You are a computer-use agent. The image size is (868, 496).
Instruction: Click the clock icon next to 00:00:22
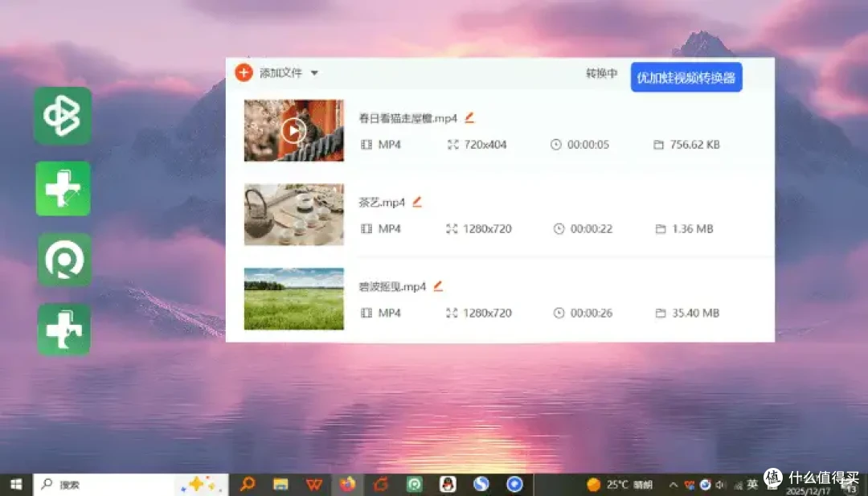point(559,228)
